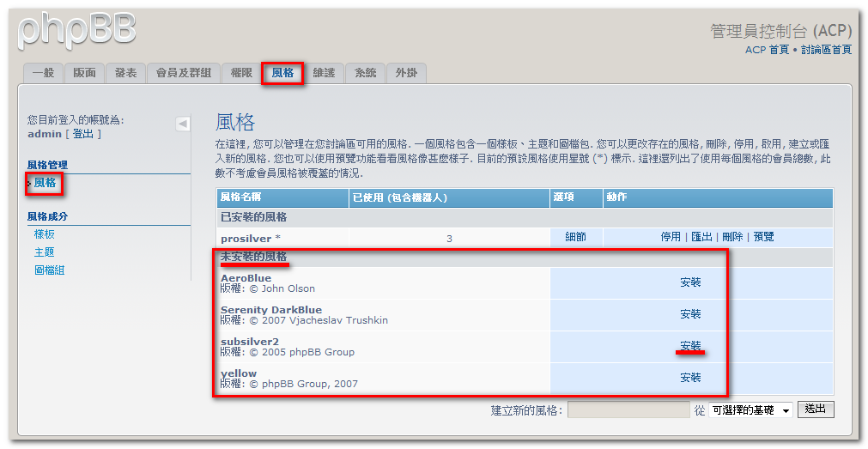The height and width of the screenshot is (449, 868).
Task: Open the 外掛 tab
Action: 406,73
